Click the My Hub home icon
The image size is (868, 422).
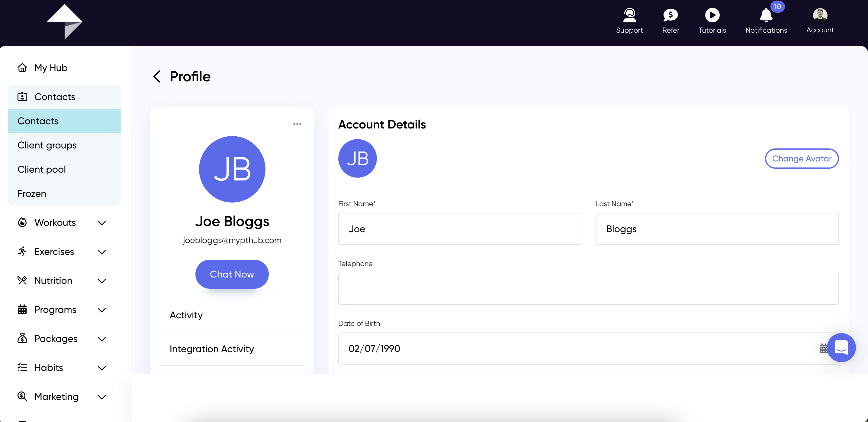tap(22, 68)
